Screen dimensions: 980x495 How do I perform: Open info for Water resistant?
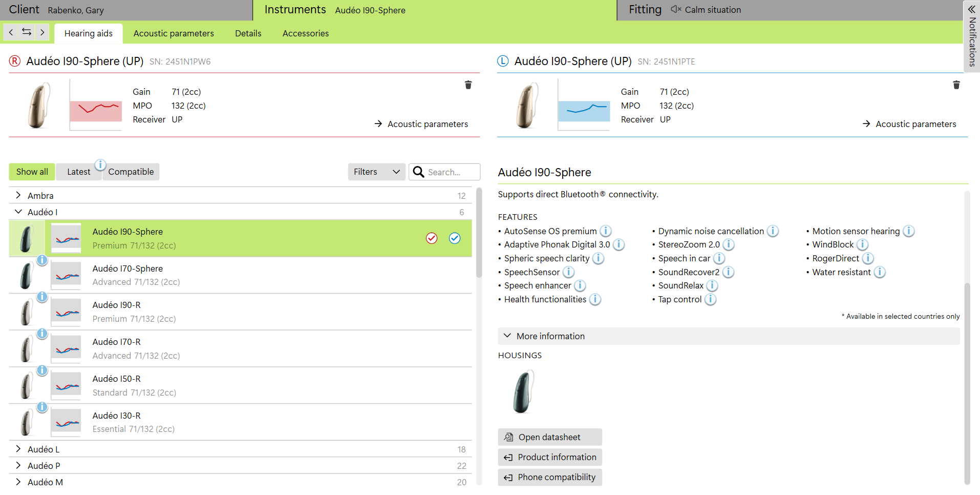coord(879,272)
